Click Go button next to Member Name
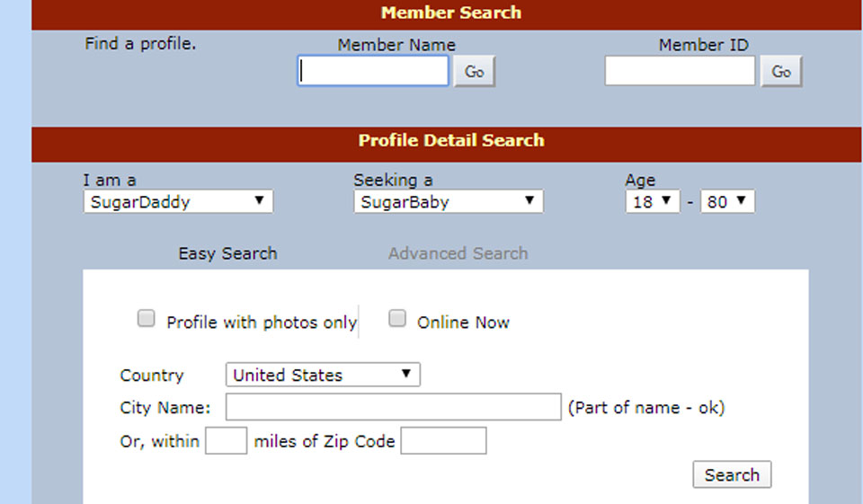The width and height of the screenshot is (863, 504). point(474,72)
